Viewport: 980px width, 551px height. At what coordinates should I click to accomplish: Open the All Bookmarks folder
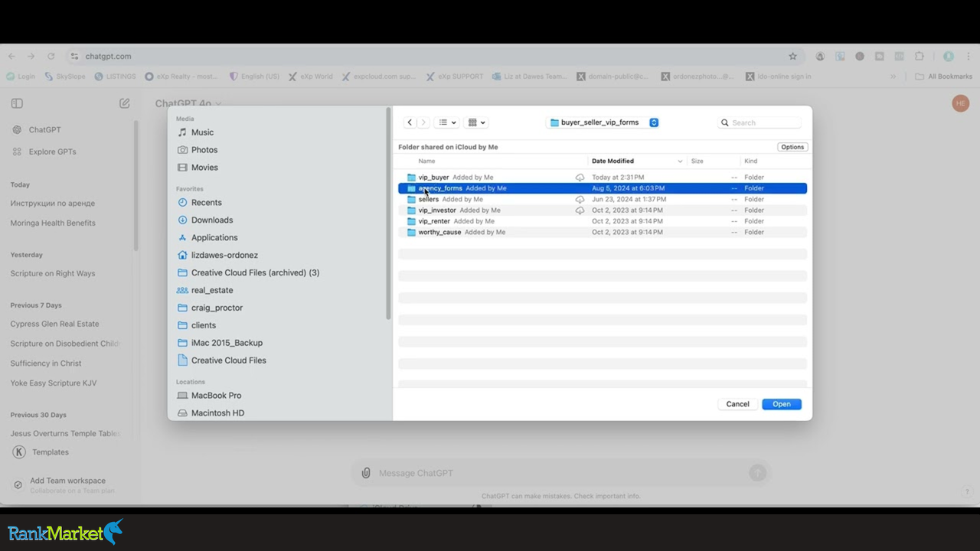click(944, 77)
